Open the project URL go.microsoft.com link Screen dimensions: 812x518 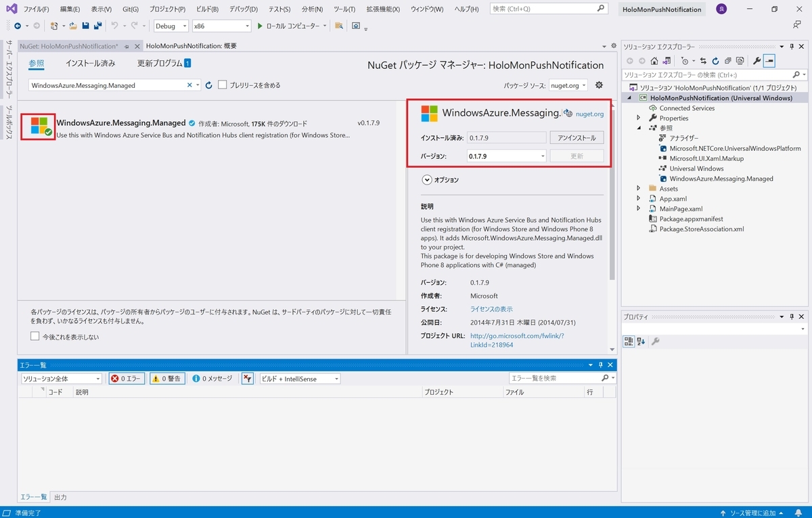pos(517,339)
